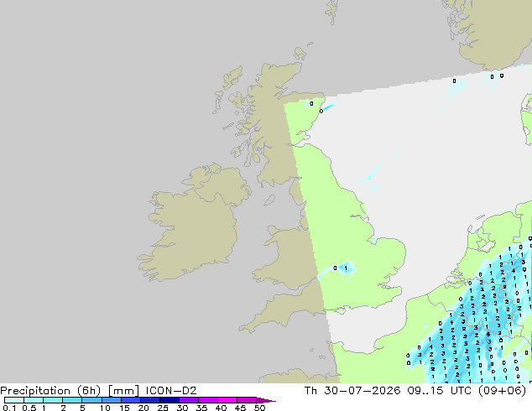Click the '1' rainfall value over central England
Viewport: 532px width, 411px height.
pyautogui.click(x=346, y=268)
